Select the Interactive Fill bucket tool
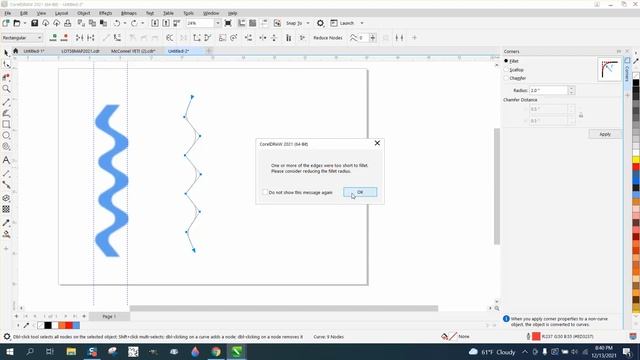This screenshot has width=640, height=360. point(7,234)
